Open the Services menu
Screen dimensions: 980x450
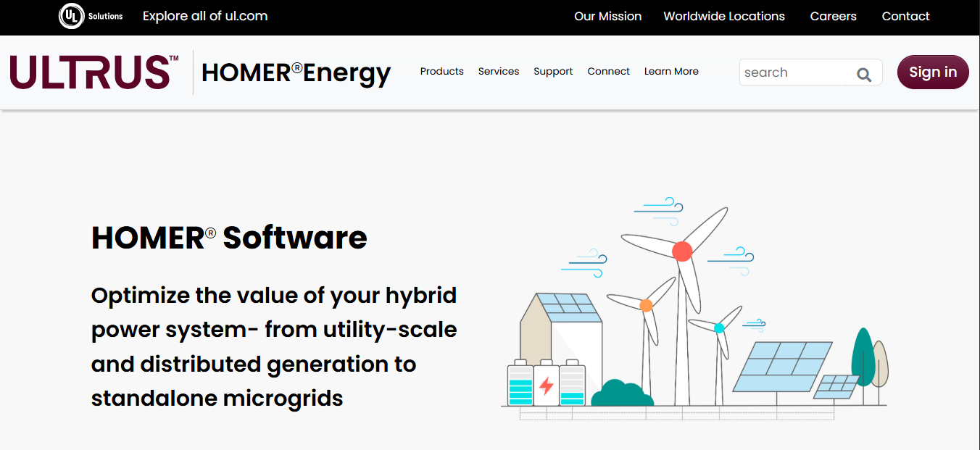point(499,71)
